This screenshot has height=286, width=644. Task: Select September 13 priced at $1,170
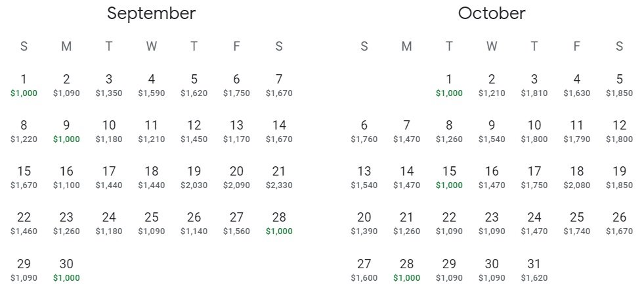(x=236, y=131)
